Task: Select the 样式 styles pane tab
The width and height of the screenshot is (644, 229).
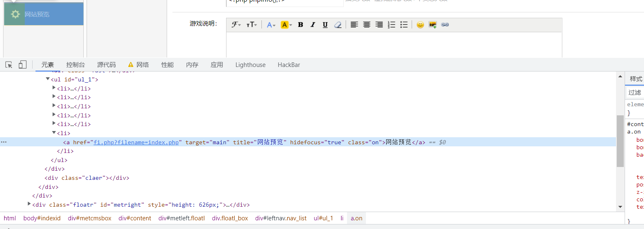Action: click(x=636, y=79)
